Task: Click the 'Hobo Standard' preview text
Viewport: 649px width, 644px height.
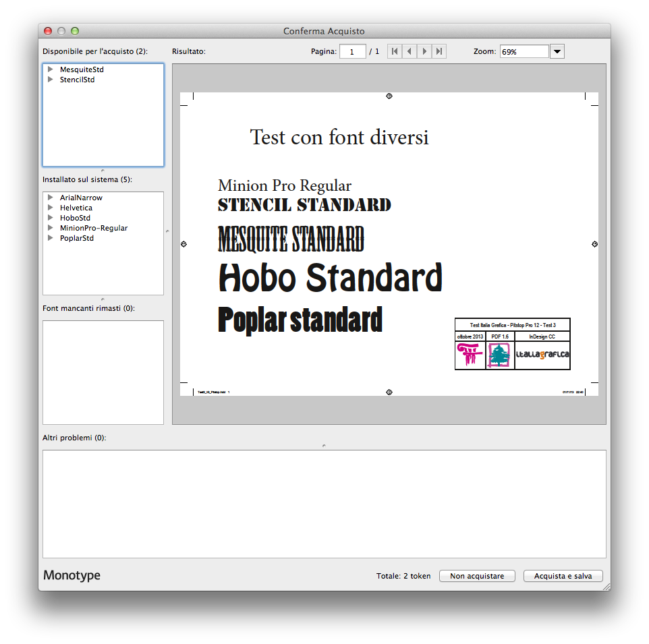Action: coord(331,277)
